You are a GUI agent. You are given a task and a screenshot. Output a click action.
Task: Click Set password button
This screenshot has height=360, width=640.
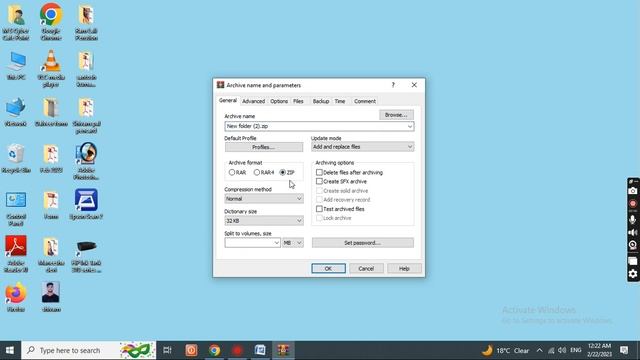(362, 243)
